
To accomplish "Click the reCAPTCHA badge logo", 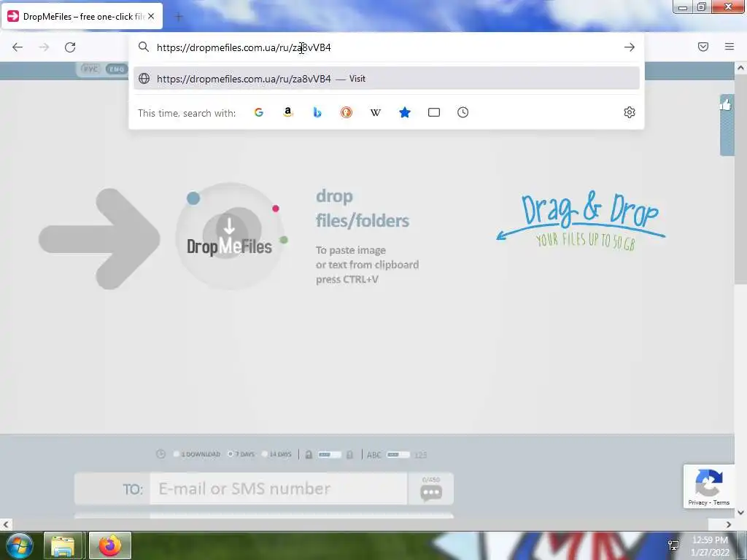I will pos(709,483).
